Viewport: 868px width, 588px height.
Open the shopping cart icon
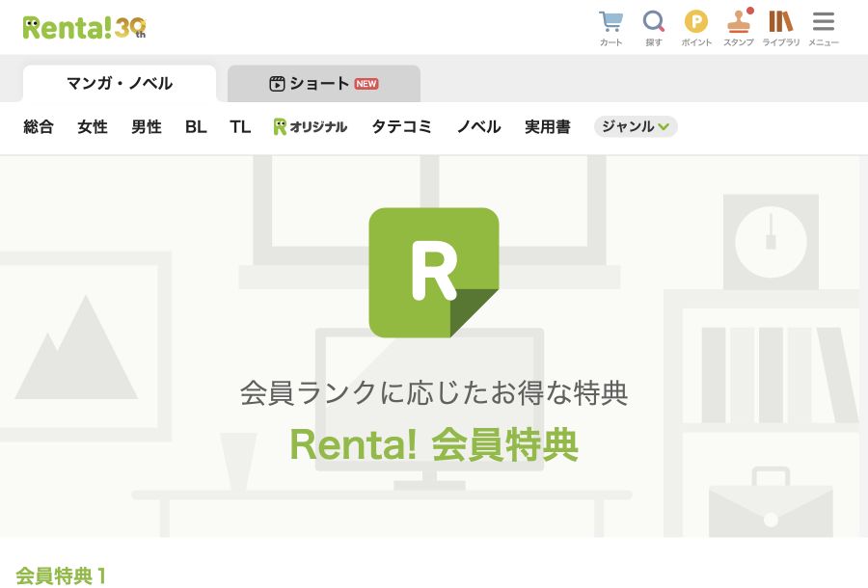click(x=611, y=28)
